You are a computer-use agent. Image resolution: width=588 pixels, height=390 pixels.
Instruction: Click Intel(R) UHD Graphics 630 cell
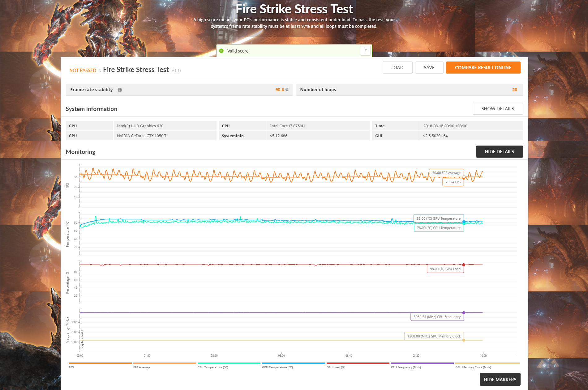[165, 126]
